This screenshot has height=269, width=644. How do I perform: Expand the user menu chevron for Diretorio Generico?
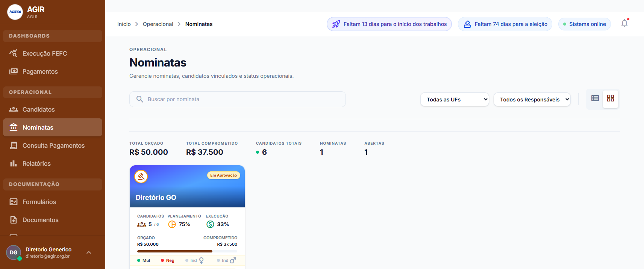[x=89, y=252]
